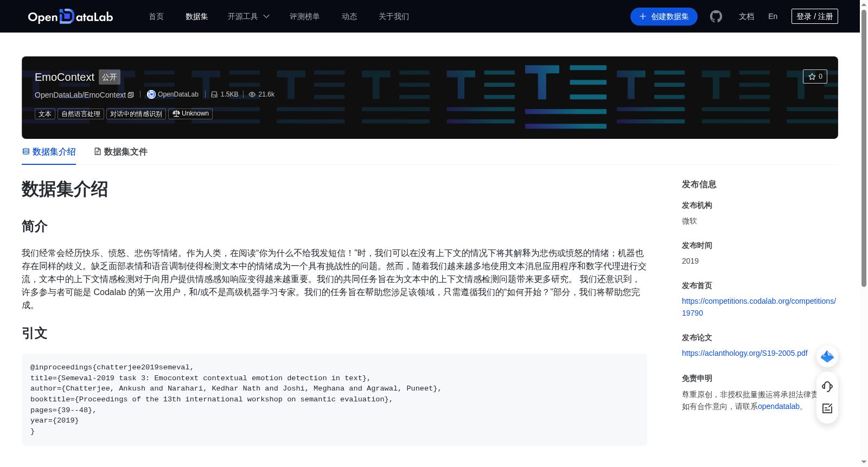Click the dataset size disk icon
The height and width of the screenshot is (467, 868).
click(214, 94)
